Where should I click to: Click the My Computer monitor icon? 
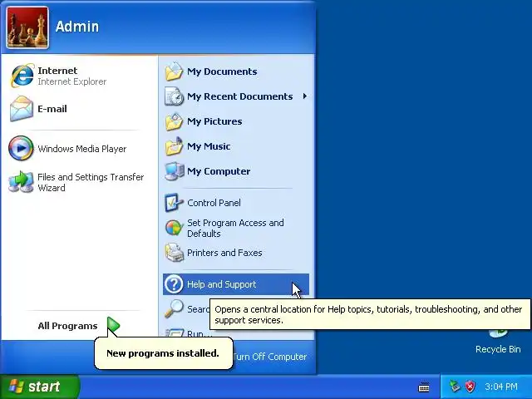click(x=175, y=171)
